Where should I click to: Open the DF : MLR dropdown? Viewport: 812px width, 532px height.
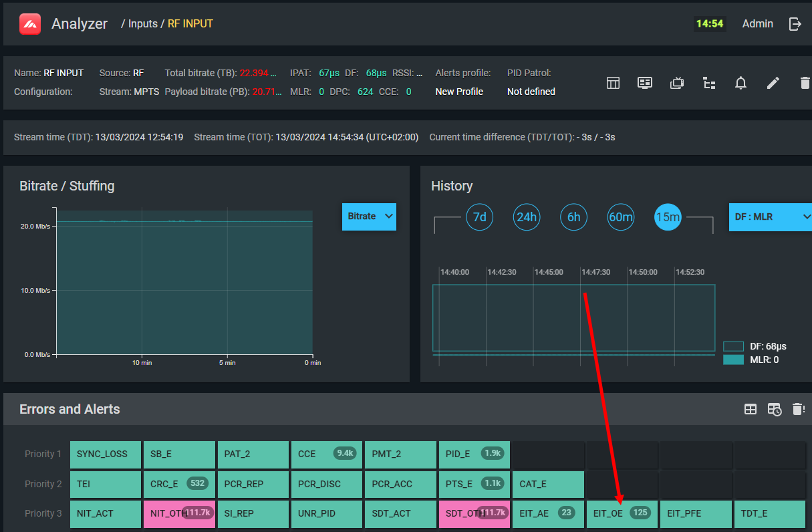[x=771, y=217]
